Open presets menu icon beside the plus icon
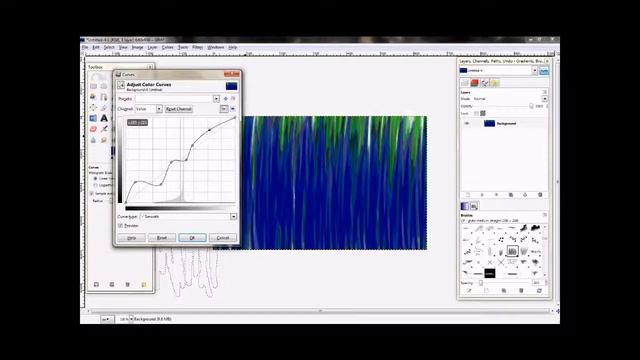Image resolution: width=640 pixels, height=360 pixels. point(233,98)
